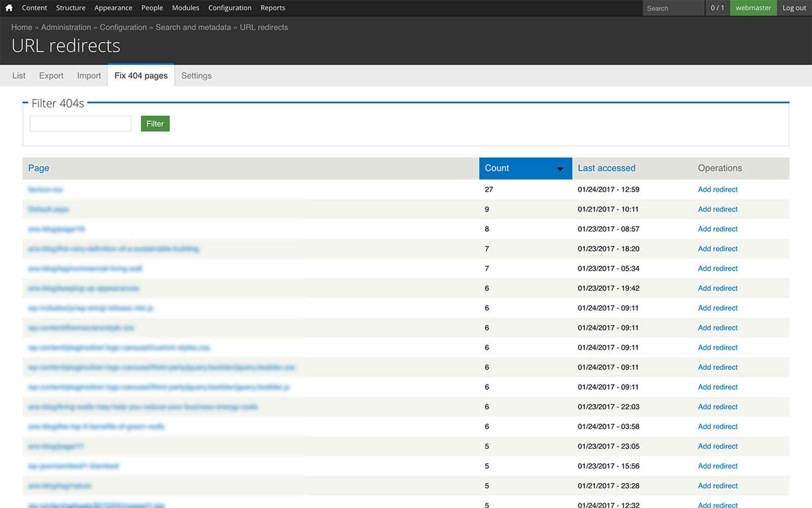Open the Configuration admin menu

click(230, 8)
